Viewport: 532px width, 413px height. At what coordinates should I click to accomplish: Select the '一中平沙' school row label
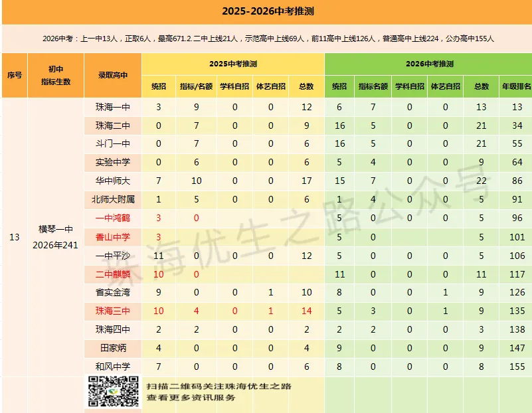pyautogui.click(x=113, y=256)
